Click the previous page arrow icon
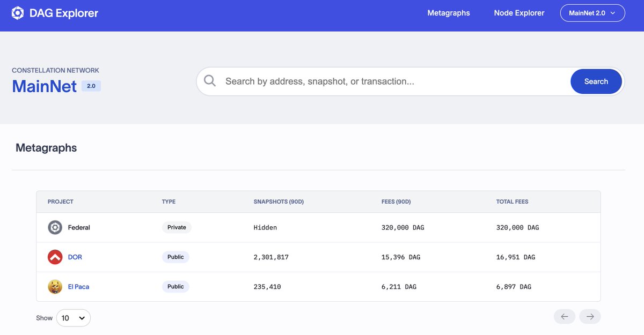Viewport: 644px width, 335px height. tap(564, 316)
